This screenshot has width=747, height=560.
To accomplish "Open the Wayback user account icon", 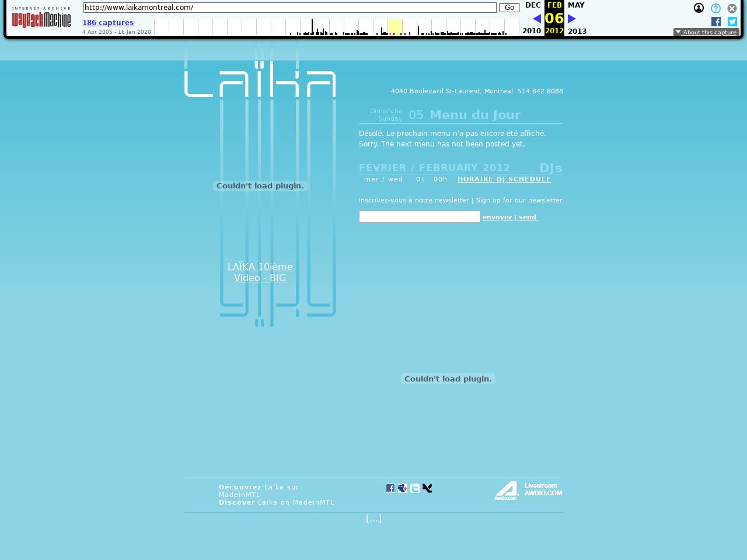I will [699, 8].
